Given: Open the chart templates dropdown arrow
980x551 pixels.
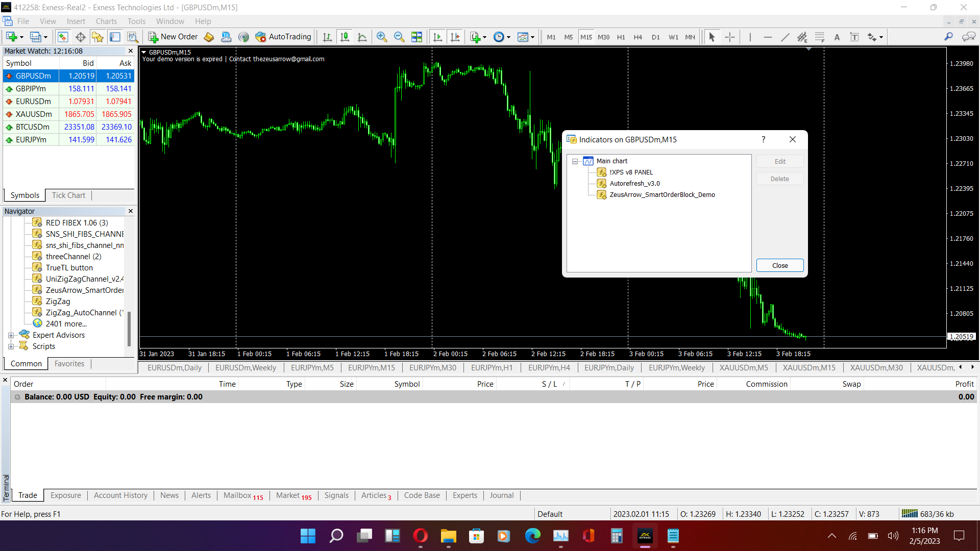Looking at the screenshot, I should [x=532, y=37].
